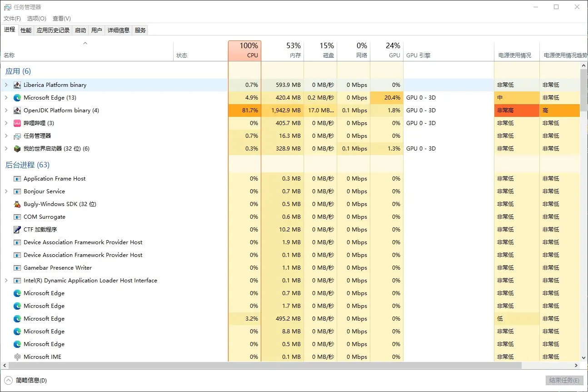This screenshot has width=588, height=392.
Task: Click the 我的世界启动器 grass block icon
Action: pos(17,149)
